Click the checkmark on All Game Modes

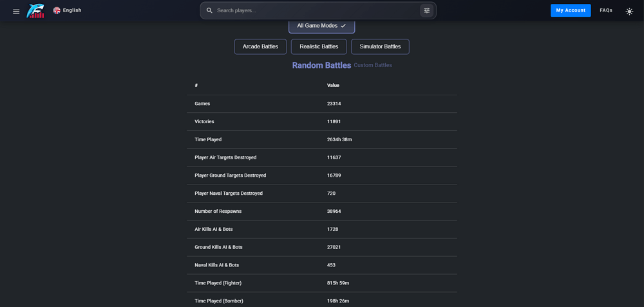343,26
